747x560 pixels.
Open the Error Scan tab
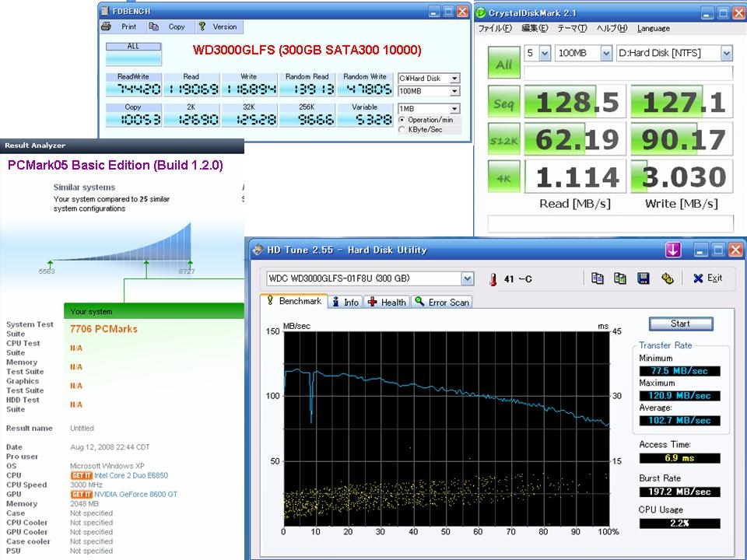click(x=442, y=302)
